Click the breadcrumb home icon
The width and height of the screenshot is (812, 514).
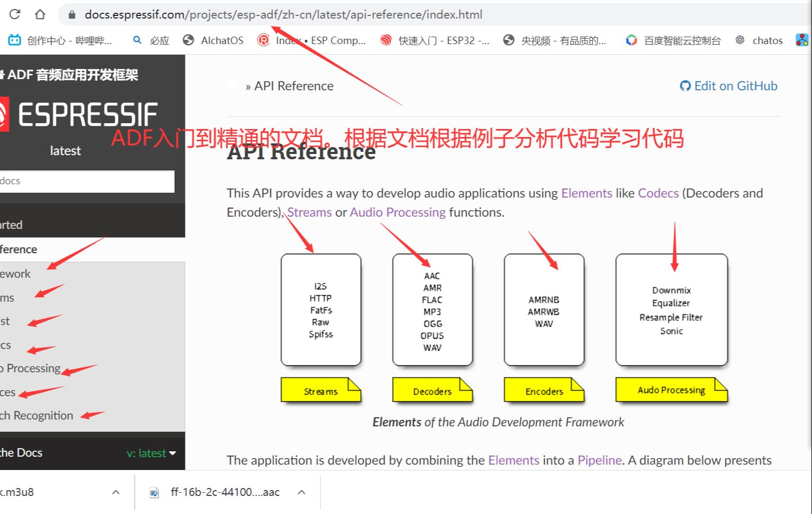232,86
